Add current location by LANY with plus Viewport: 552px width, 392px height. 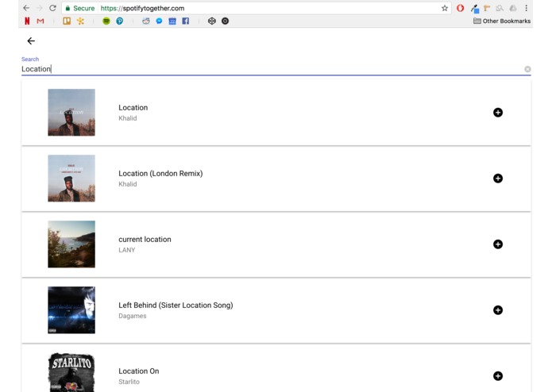coord(498,244)
